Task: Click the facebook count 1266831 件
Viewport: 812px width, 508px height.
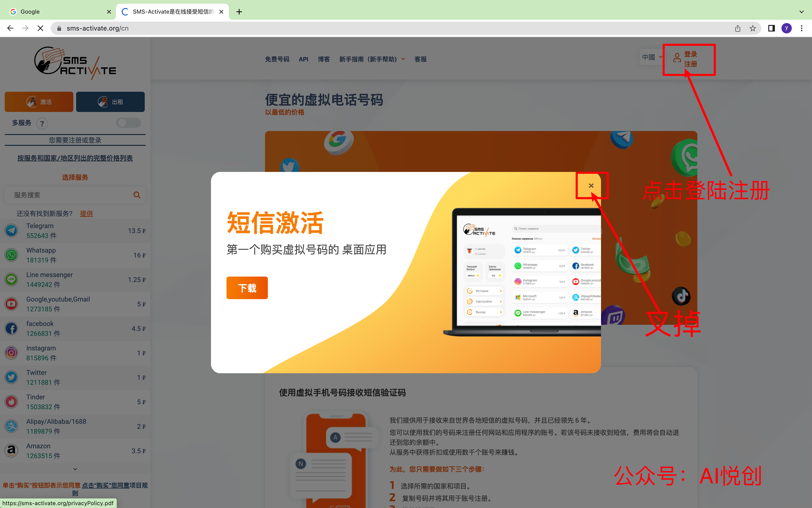Action: tap(43, 334)
